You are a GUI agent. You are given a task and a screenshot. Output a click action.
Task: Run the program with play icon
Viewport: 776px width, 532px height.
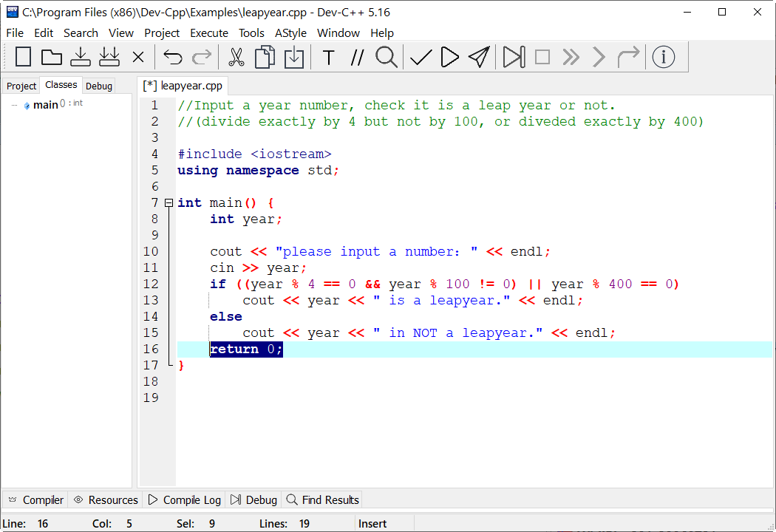click(449, 57)
